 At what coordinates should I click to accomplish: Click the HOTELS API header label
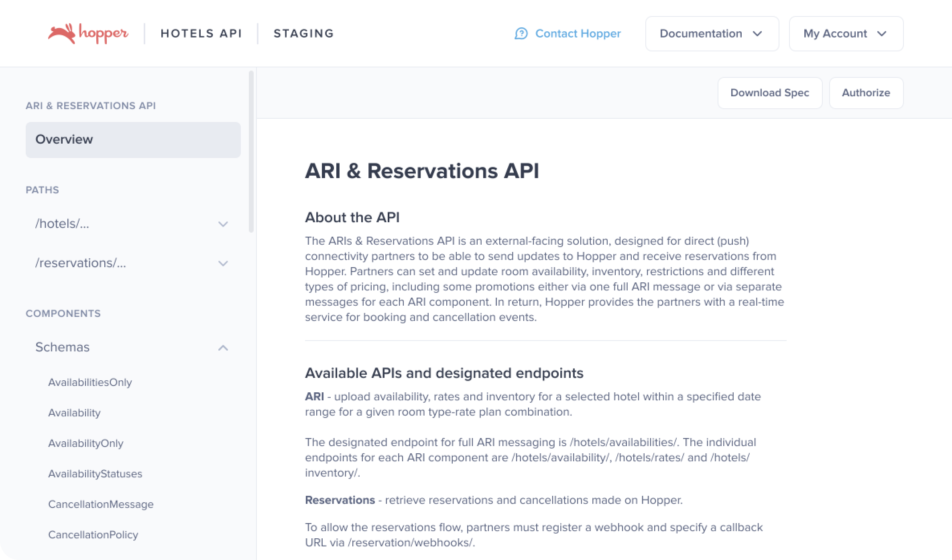(201, 33)
